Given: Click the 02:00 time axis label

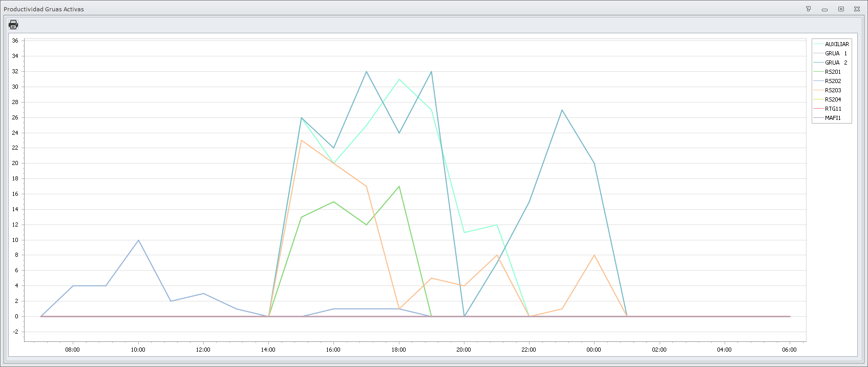Looking at the screenshot, I should click(659, 350).
